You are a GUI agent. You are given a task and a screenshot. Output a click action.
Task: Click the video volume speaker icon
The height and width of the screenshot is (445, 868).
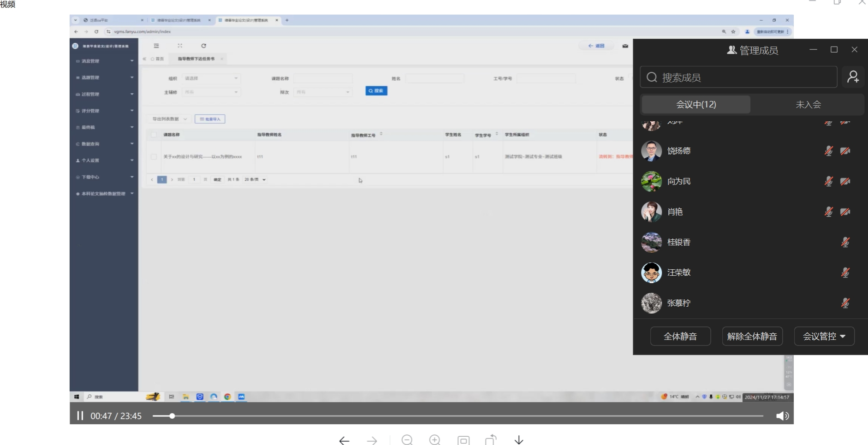pyautogui.click(x=782, y=416)
